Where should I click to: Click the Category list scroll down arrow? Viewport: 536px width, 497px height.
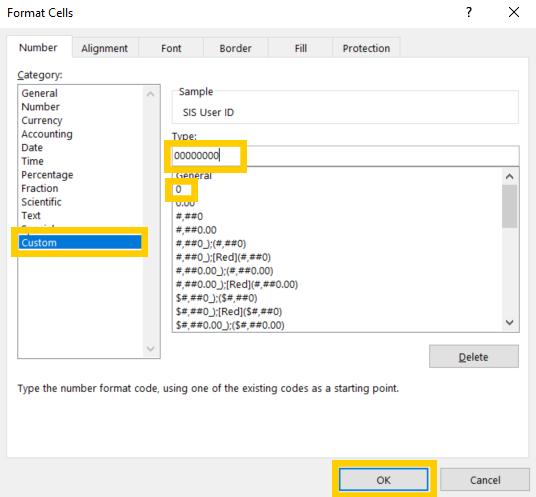[150, 349]
